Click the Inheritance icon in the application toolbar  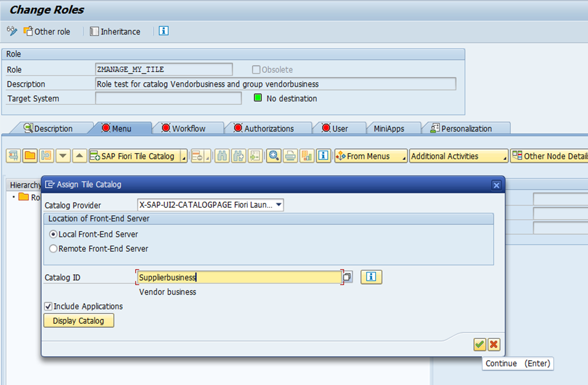(x=94, y=31)
